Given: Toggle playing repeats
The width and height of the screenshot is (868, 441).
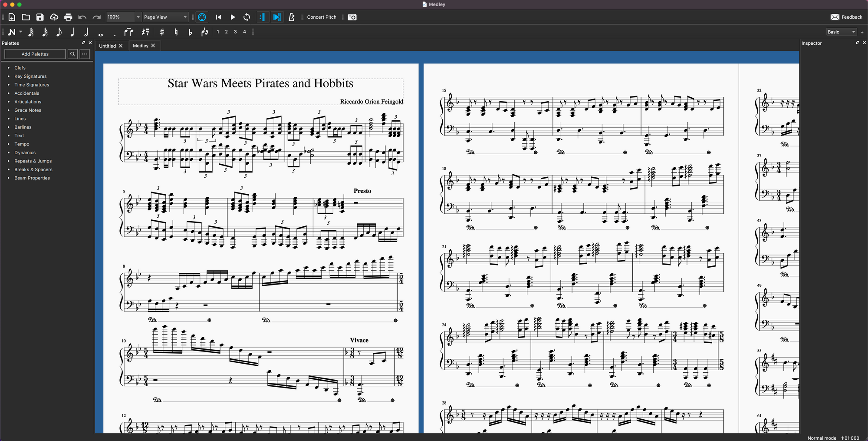Looking at the screenshot, I should coord(262,17).
